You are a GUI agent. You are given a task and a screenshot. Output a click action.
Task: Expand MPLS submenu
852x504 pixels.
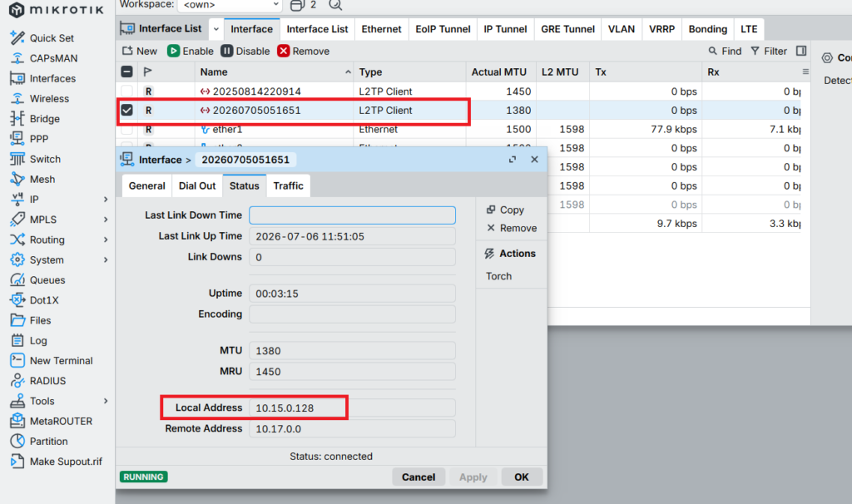click(106, 220)
